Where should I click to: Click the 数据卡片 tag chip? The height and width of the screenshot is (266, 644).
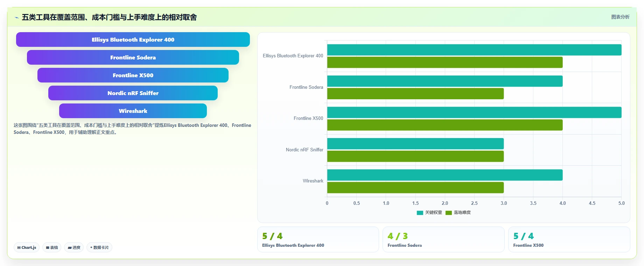coord(99,247)
